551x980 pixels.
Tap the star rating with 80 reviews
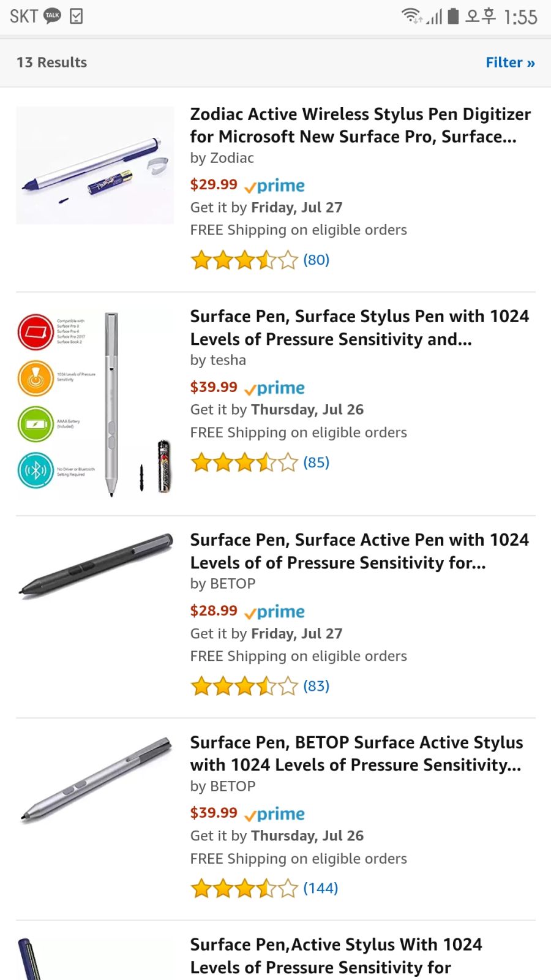coord(244,260)
